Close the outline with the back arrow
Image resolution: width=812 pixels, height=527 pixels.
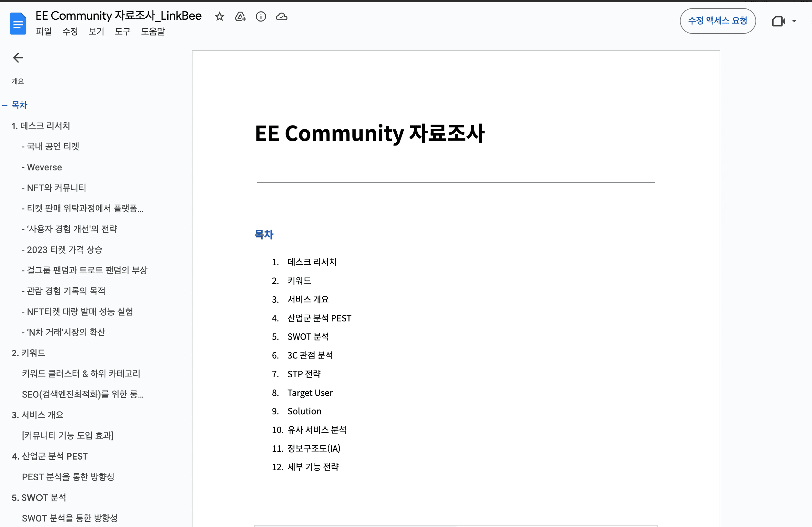tap(18, 58)
